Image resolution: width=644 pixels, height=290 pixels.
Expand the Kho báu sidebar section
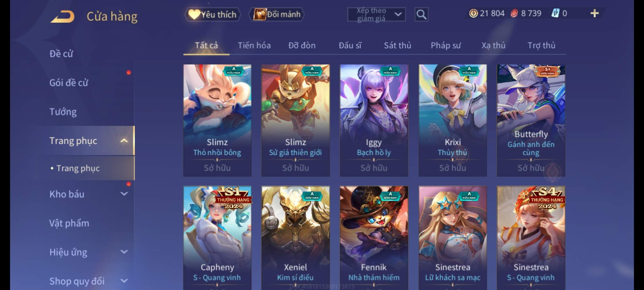pyautogui.click(x=124, y=194)
